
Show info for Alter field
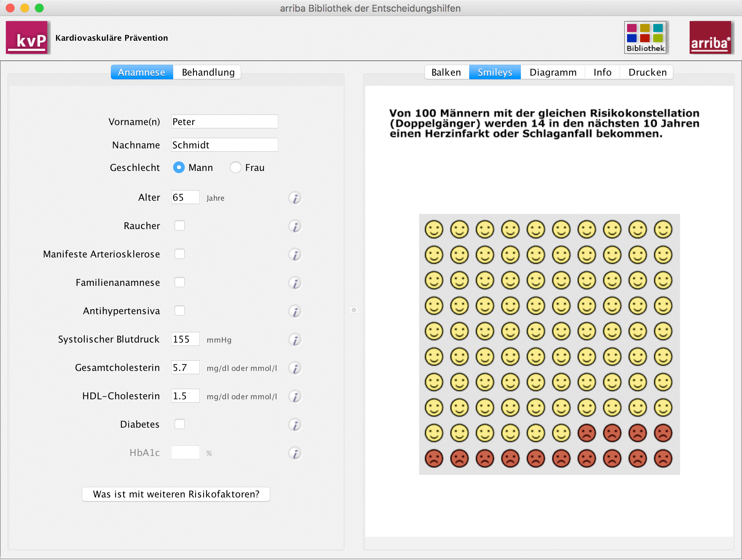[295, 198]
